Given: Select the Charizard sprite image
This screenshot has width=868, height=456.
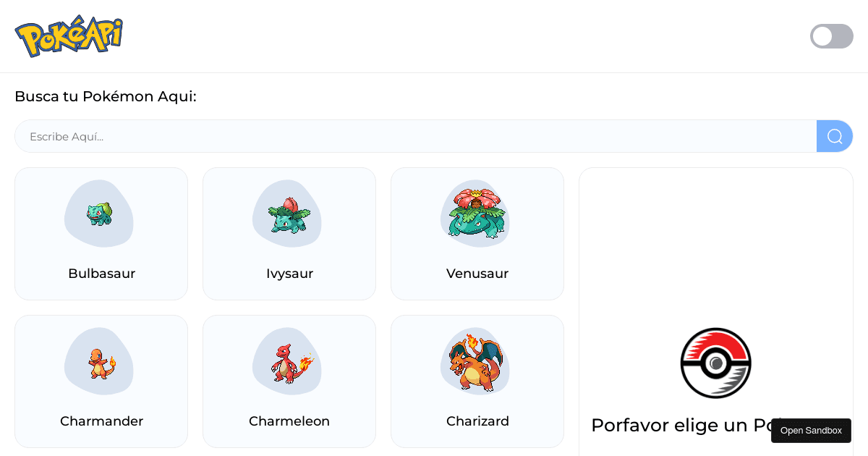Looking at the screenshot, I should tap(475, 361).
